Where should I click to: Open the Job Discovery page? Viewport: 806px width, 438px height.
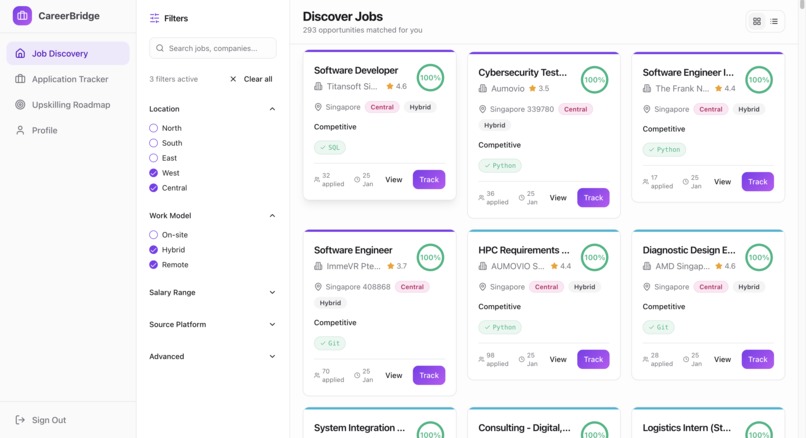68,53
